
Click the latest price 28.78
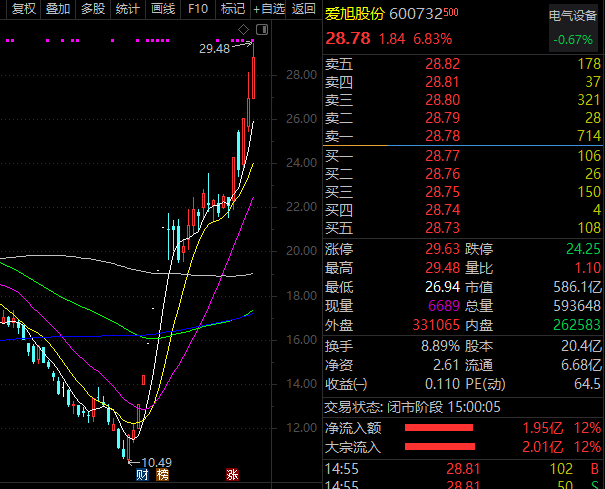[348, 39]
